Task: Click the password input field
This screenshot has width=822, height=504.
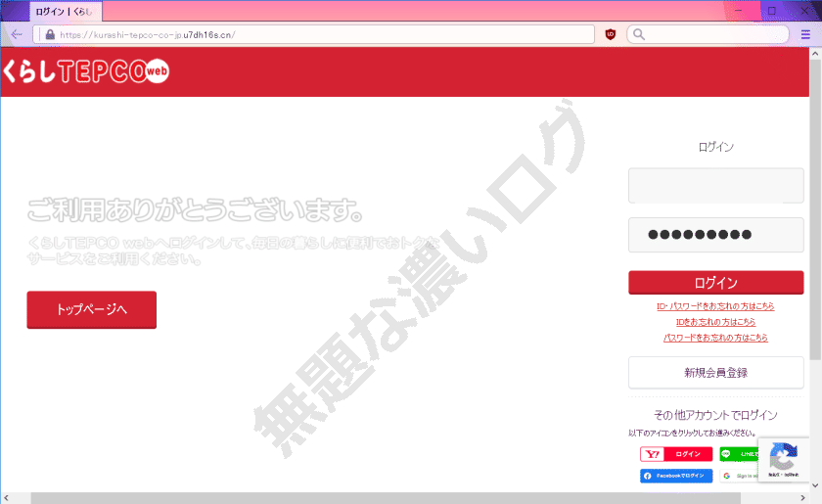Action: tap(715, 235)
